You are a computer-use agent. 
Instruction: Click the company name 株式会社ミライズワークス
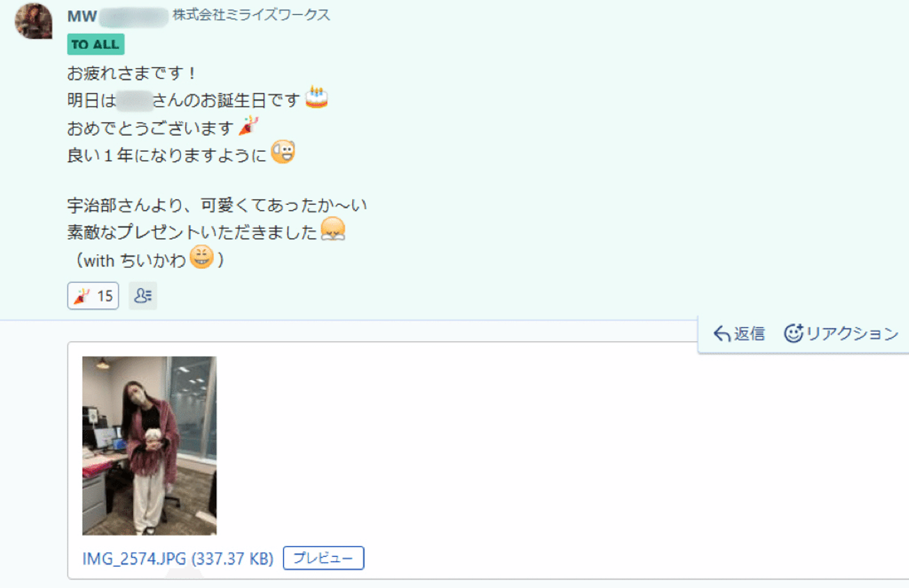pyautogui.click(x=251, y=15)
